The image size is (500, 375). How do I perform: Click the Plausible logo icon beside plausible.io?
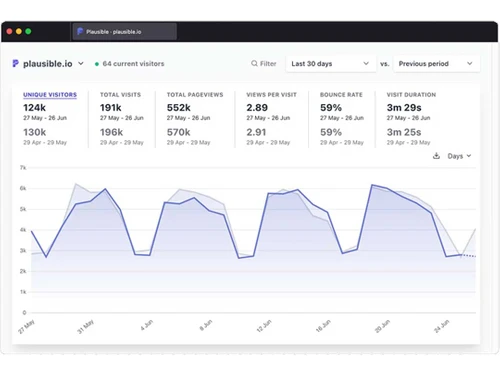pyautogui.click(x=15, y=63)
